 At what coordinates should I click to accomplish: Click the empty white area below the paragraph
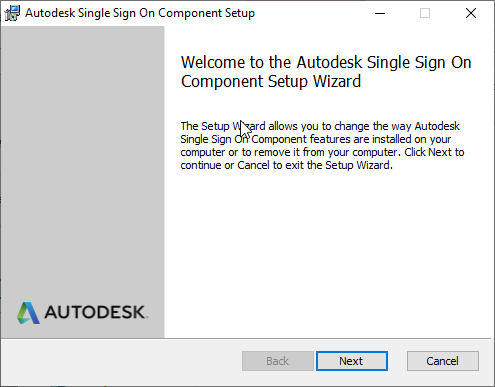(328, 253)
